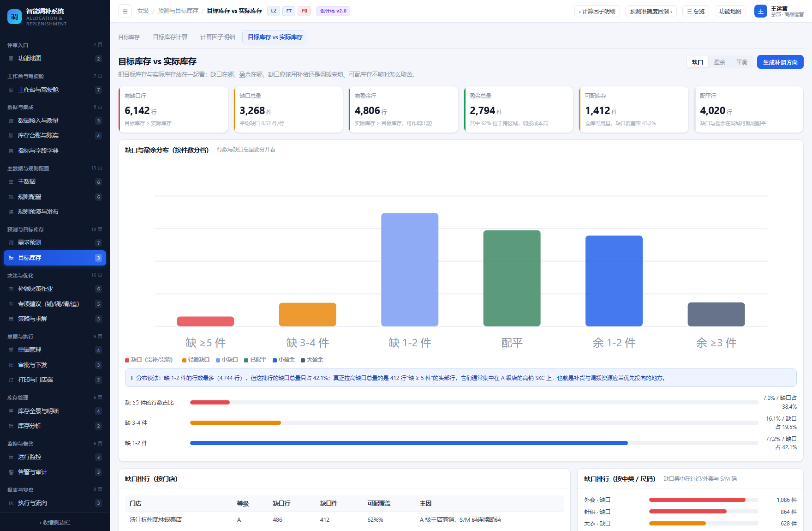Open 规则预演与发布 sidebar item
This screenshot has width=812, height=531.
pos(55,211)
